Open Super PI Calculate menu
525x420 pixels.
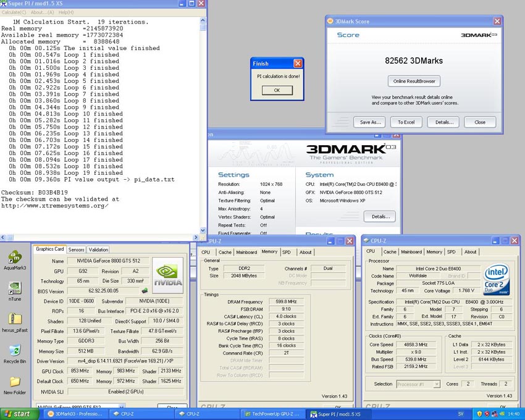click(14, 12)
